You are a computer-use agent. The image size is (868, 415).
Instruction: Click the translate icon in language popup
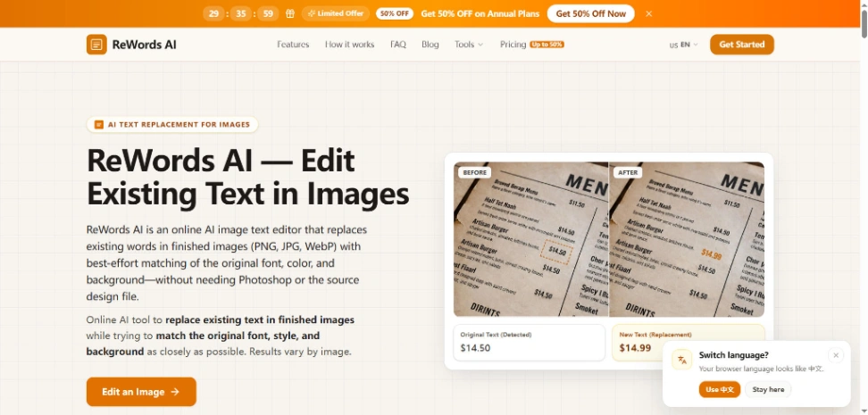(682, 360)
